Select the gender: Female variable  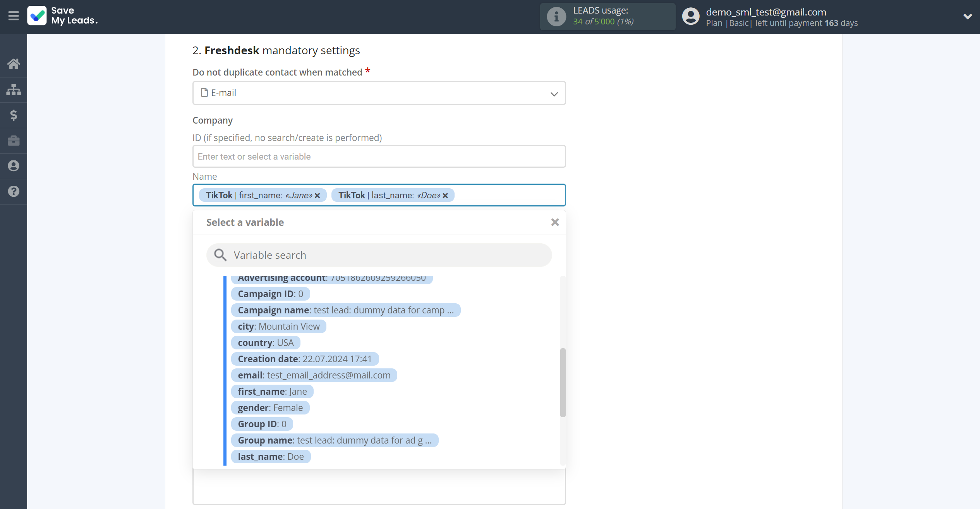click(x=270, y=408)
